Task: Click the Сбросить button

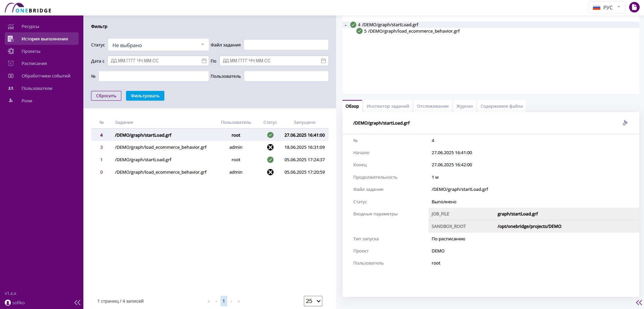Action: tap(106, 96)
